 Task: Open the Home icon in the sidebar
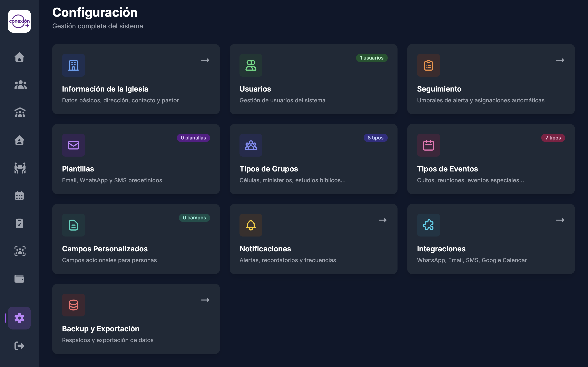(x=19, y=57)
